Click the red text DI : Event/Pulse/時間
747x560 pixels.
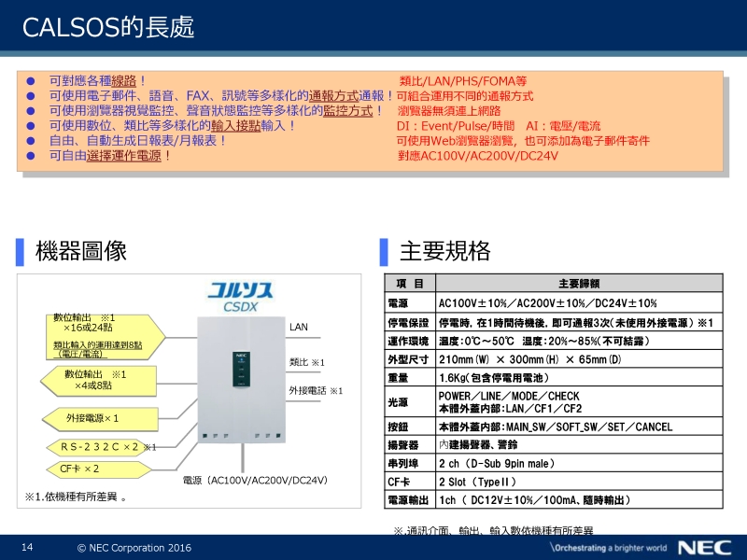tap(456, 126)
